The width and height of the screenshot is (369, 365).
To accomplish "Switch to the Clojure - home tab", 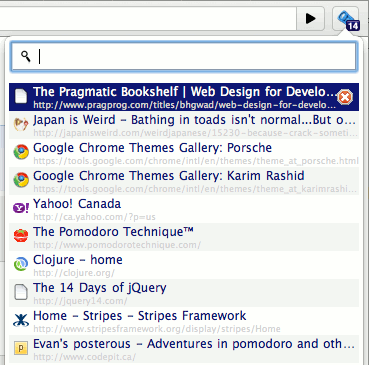I will point(184,265).
